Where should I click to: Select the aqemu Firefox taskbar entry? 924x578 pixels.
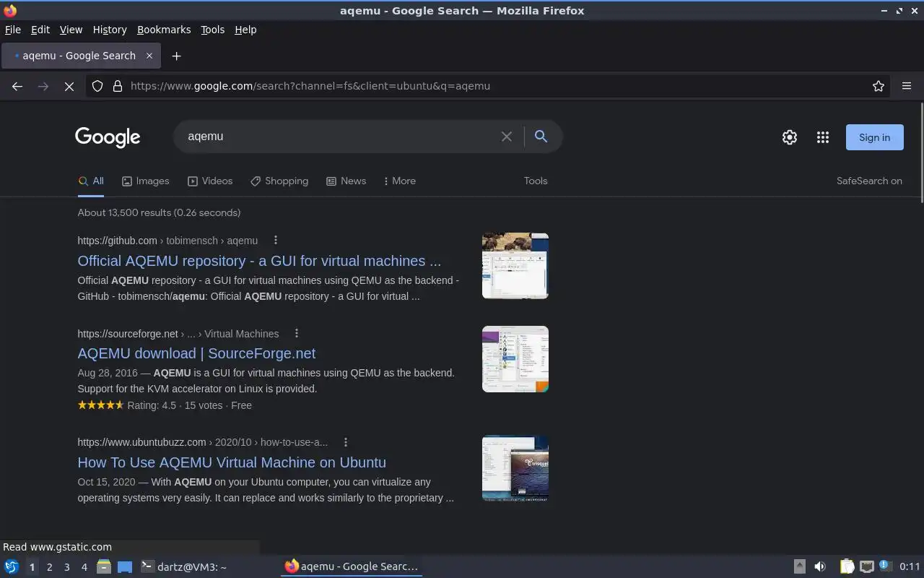[352, 566]
